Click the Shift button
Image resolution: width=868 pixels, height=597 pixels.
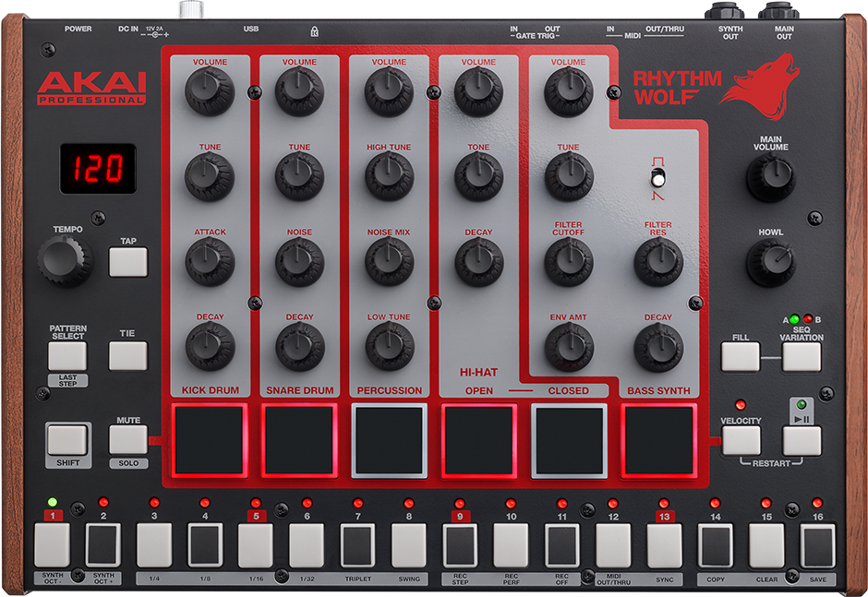[x=67, y=440]
